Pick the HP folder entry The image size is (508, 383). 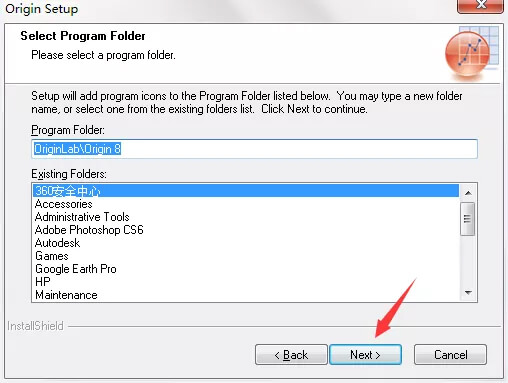(246, 282)
